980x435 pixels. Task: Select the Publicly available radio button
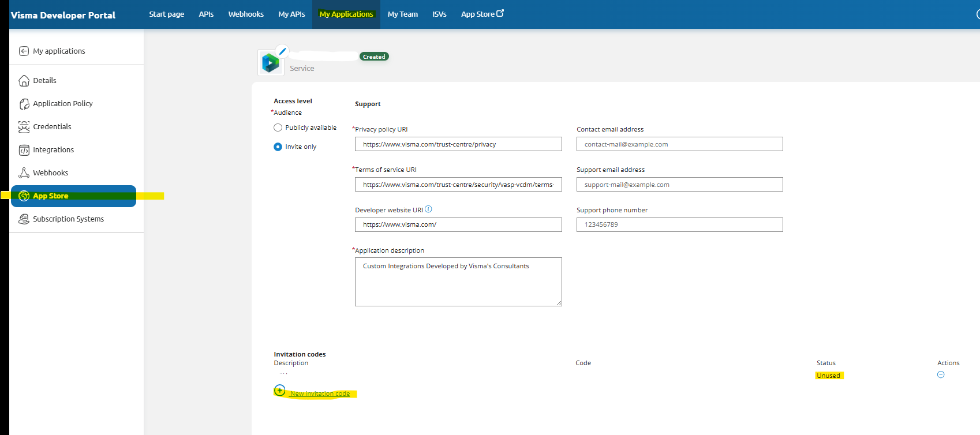(278, 127)
